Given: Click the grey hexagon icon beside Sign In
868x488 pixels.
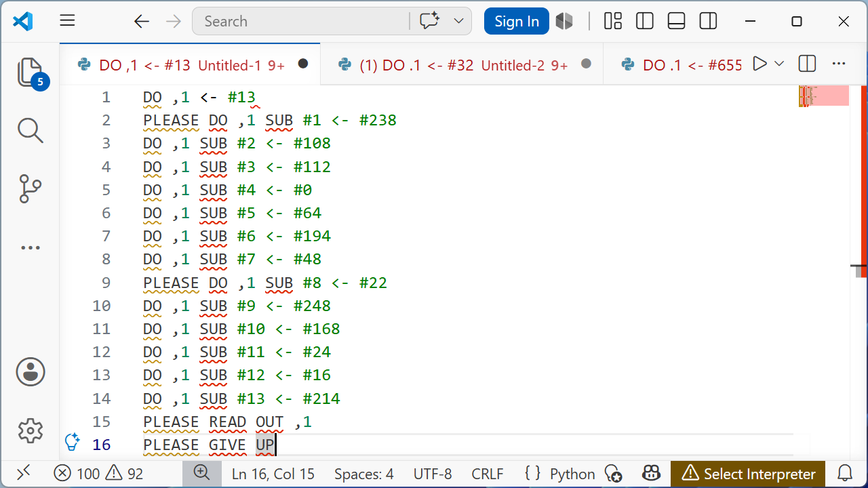Looking at the screenshot, I should click(x=564, y=21).
